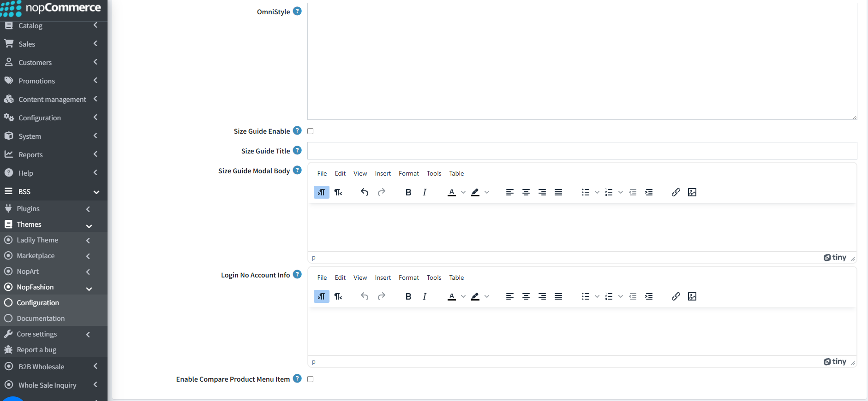868x401 pixels.
Task: Open the Report a bug sidebar item
Action: 36,350
